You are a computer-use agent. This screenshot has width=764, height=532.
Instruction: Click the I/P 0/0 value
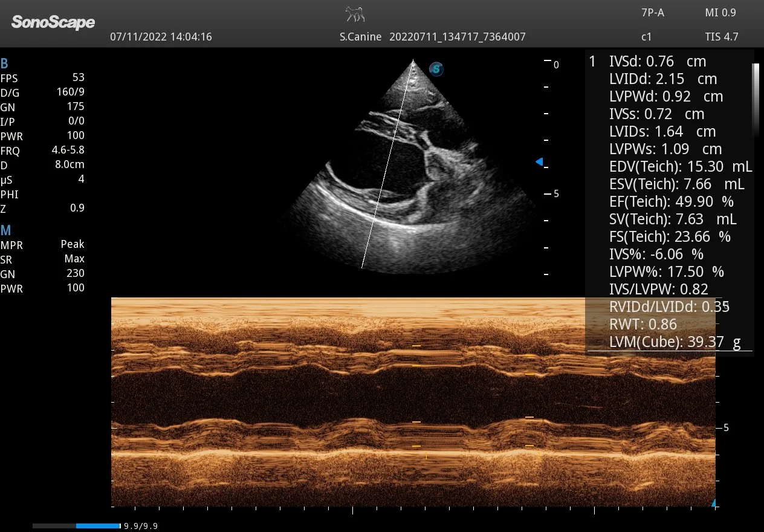tap(77, 121)
